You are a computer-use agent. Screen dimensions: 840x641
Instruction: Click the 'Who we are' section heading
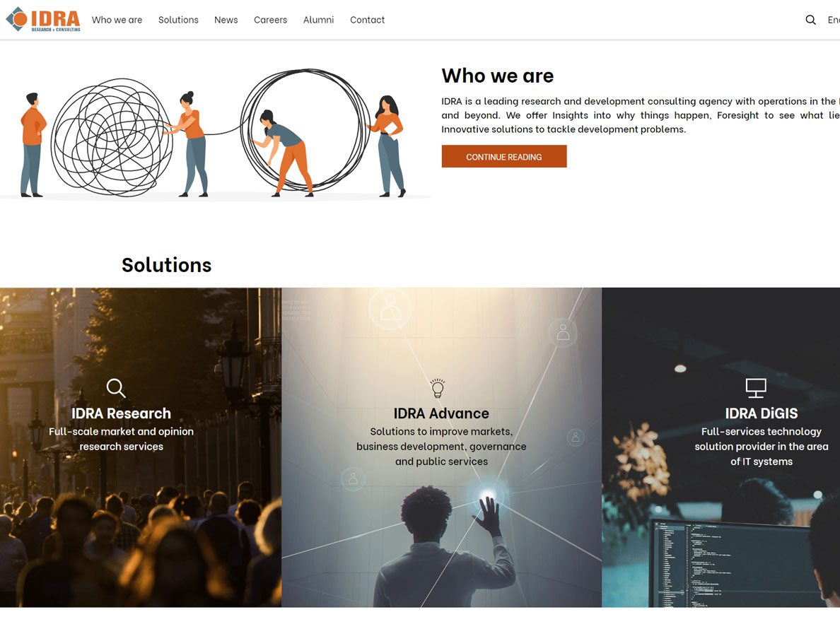[x=498, y=76]
